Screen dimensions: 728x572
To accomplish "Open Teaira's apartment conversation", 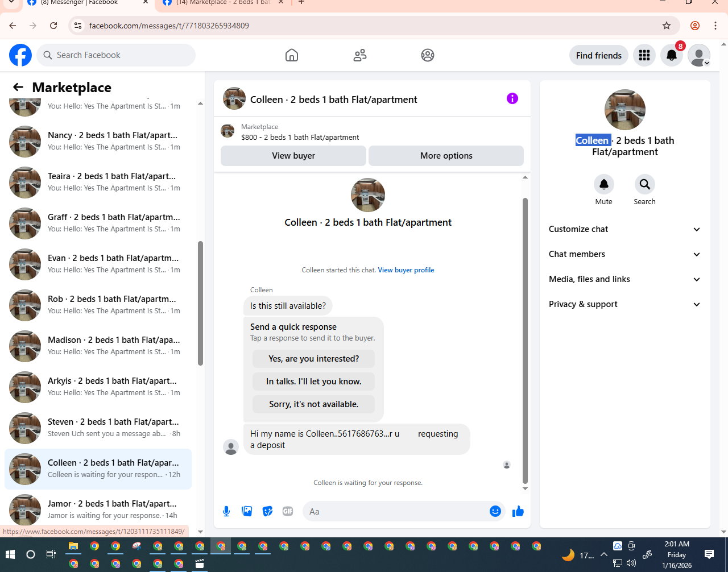I will (x=98, y=183).
